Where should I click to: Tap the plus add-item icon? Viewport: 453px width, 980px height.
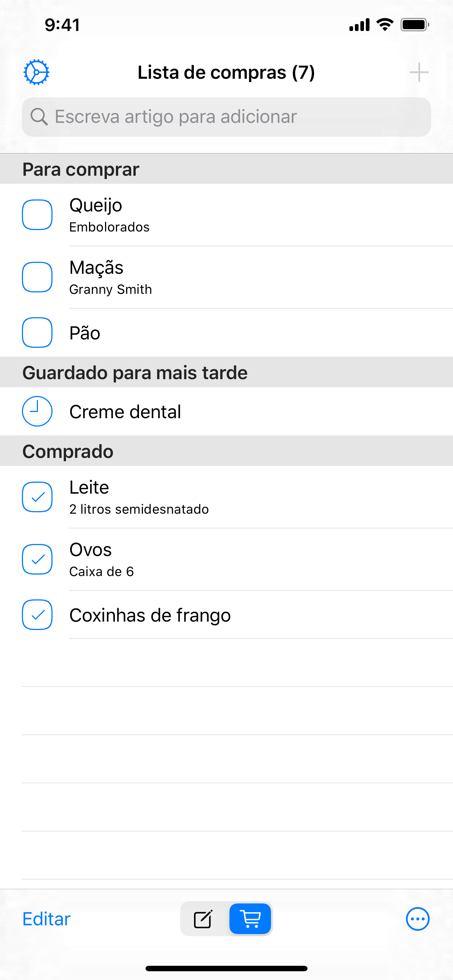pos(419,72)
